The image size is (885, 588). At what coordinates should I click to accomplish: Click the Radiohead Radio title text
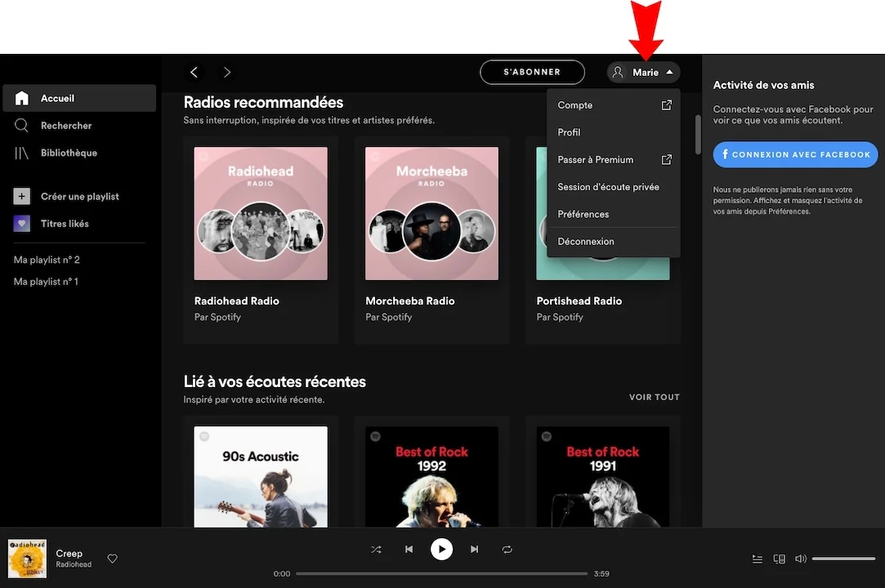click(x=236, y=301)
